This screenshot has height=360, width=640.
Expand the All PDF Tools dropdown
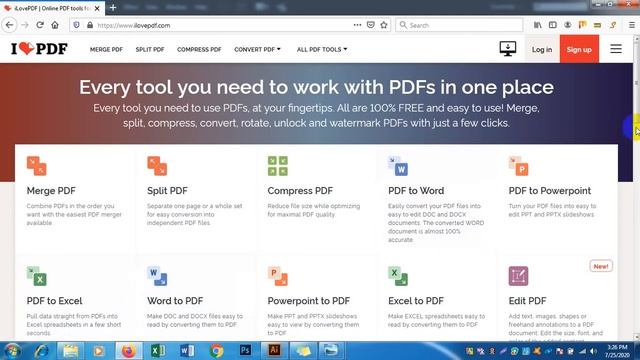click(322, 49)
